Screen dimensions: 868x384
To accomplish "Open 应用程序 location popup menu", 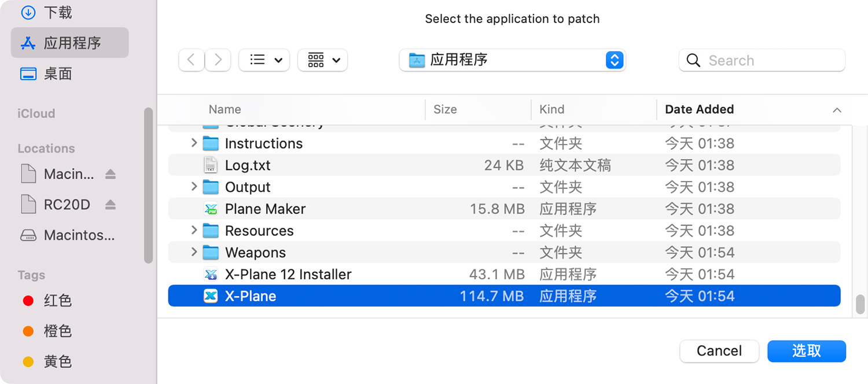I will point(512,60).
